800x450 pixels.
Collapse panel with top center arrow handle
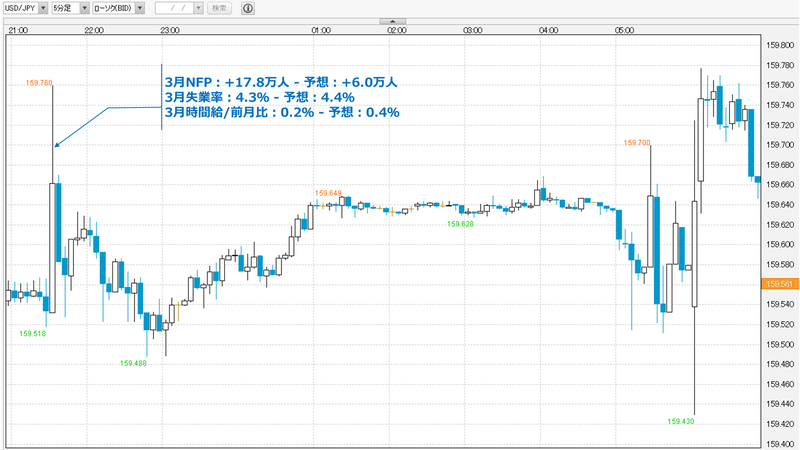tap(392, 21)
